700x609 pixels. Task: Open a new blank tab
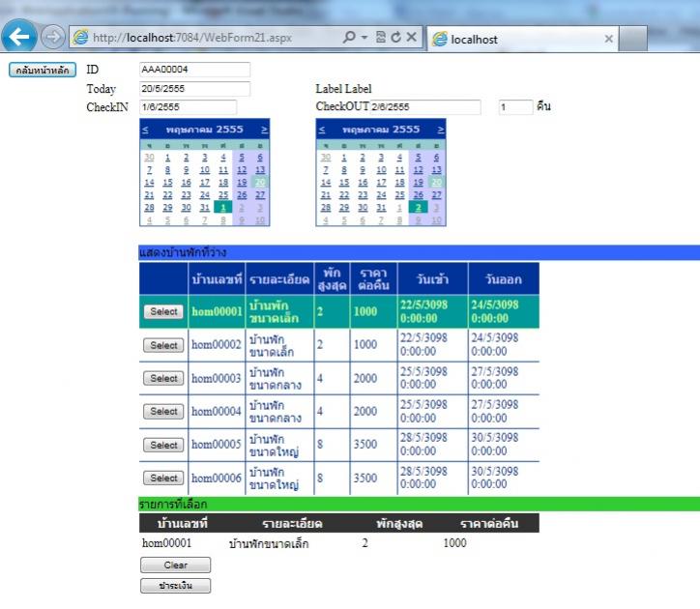(x=633, y=40)
